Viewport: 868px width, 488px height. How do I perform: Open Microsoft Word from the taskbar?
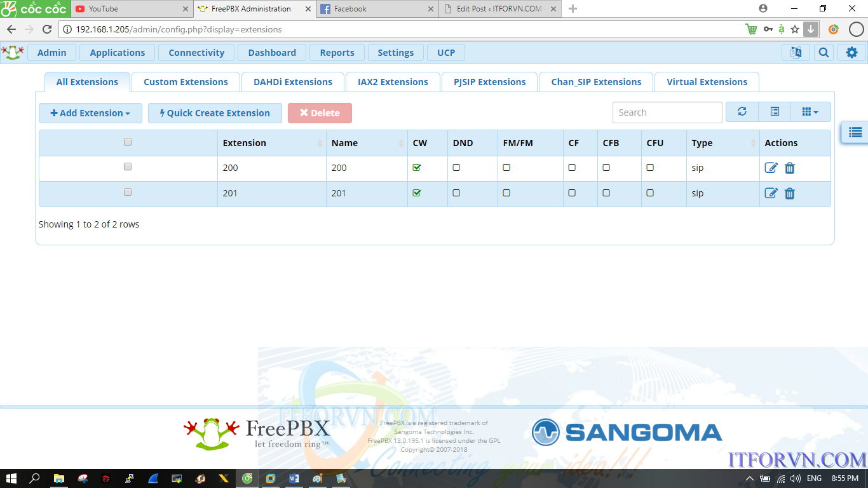[x=294, y=478]
